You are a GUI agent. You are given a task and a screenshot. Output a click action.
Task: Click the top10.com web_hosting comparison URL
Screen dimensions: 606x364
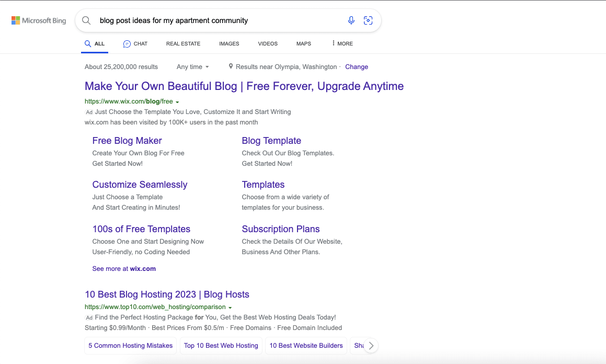click(155, 307)
